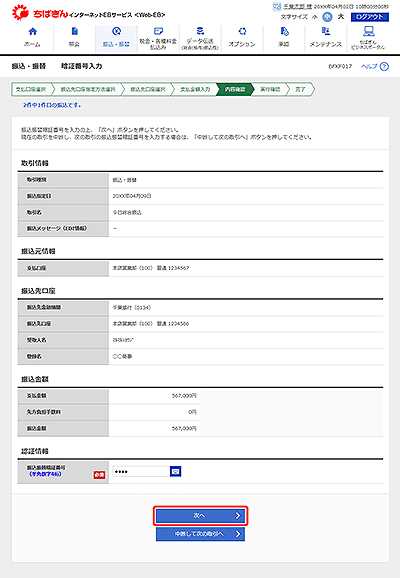Focus the transfer PIN input field
The image size is (400, 578).
click(141, 471)
